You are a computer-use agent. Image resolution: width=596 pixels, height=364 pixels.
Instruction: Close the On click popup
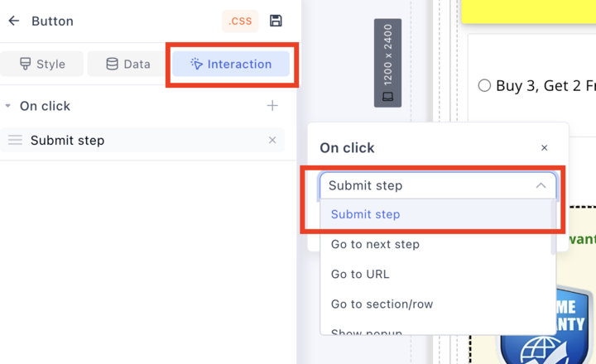coord(544,148)
